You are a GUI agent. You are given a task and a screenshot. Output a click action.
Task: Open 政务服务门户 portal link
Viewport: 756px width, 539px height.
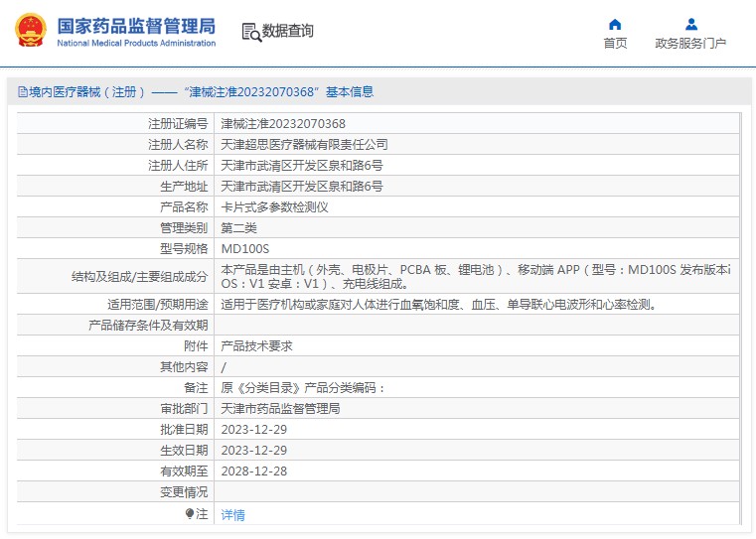point(690,44)
